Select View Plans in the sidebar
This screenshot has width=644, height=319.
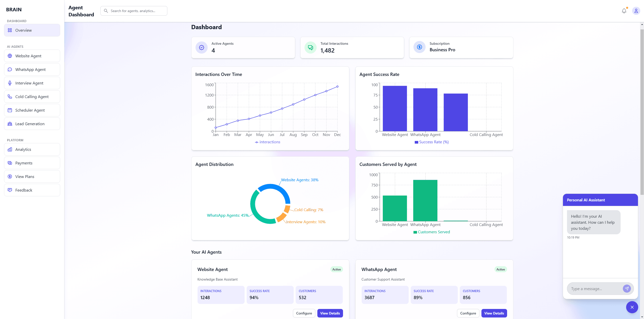click(32, 176)
